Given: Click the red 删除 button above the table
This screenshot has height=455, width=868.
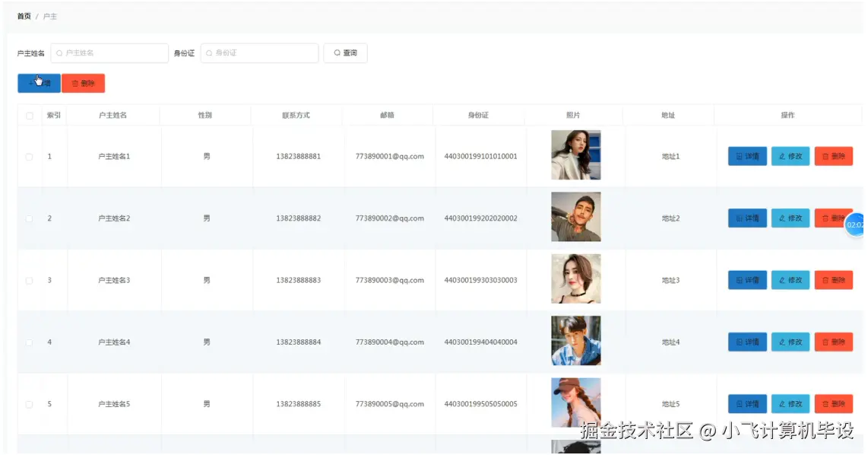Looking at the screenshot, I should (x=83, y=83).
